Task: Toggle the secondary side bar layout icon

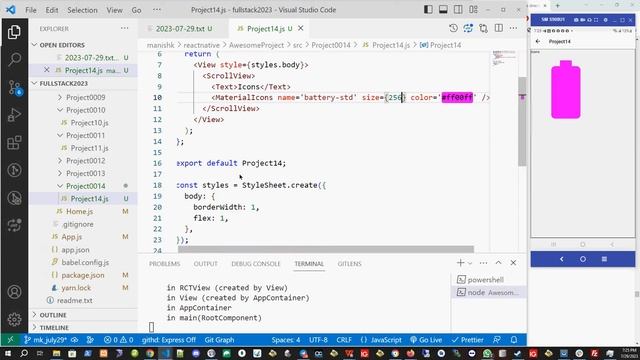Action: 458,9
